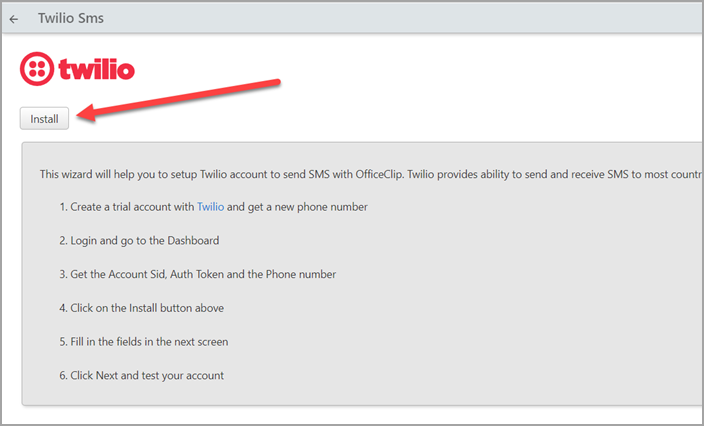704x426 pixels.
Task: Select the 'Twilio Sms' page title
Action: tap(70, 18)
